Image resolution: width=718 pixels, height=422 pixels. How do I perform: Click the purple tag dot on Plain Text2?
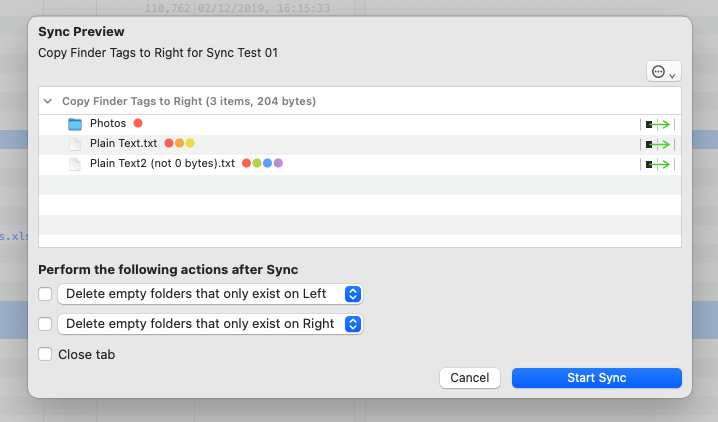click(279, 163)
